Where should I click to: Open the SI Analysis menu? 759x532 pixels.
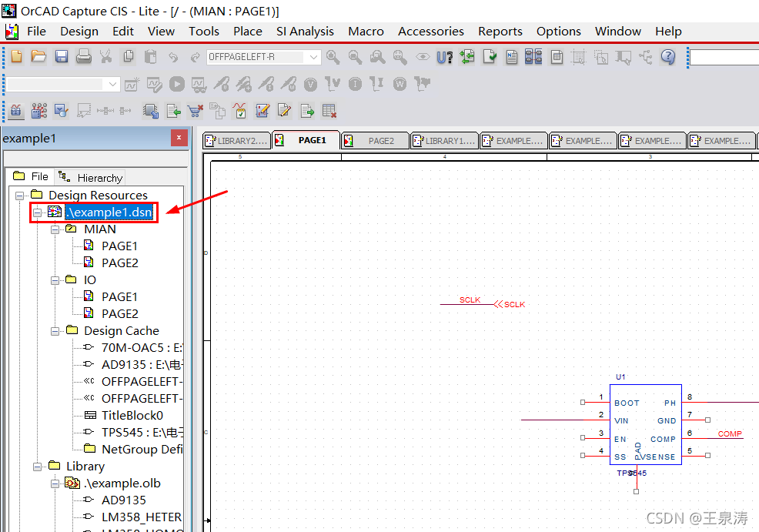(x=305, y=32)
